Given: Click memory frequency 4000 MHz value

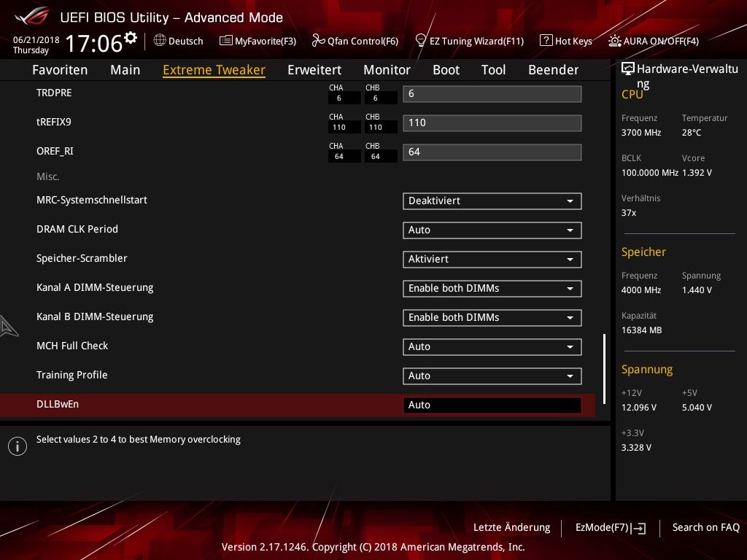Looking at the screenshot, I should [x=641, y=290].
